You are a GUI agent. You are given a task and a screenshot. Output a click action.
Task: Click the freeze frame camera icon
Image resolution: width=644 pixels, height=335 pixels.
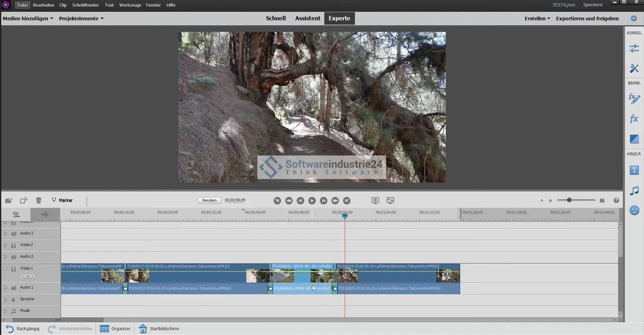click(x=9, y=200)
